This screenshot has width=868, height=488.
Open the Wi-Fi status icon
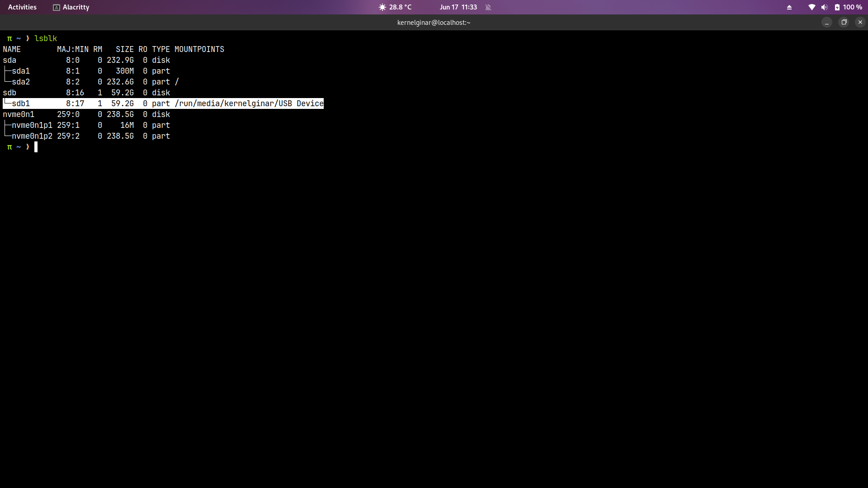click(812, 7)
